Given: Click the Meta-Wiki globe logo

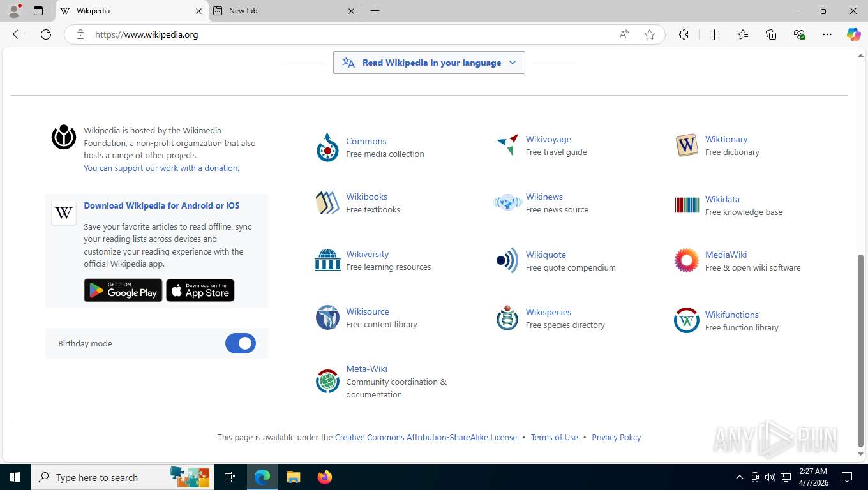Looking at the screenshot, I should [327, 381].
